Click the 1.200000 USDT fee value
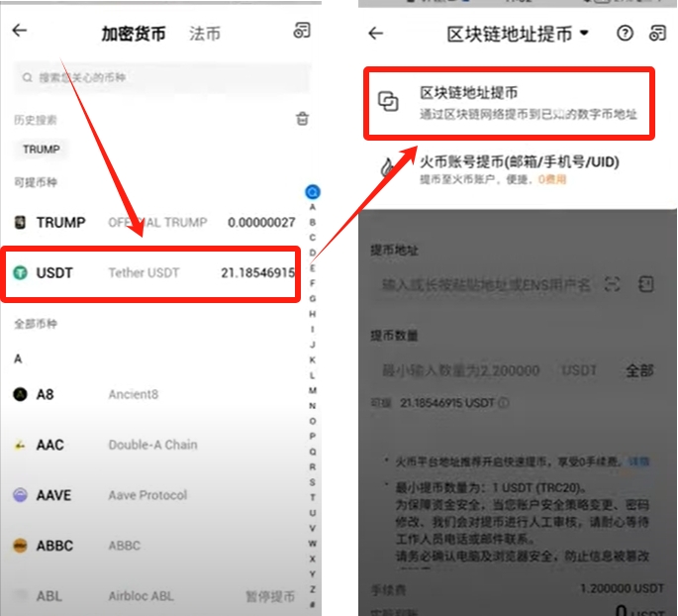The height and width of the screenshot is (616, 678). (622, 588)
